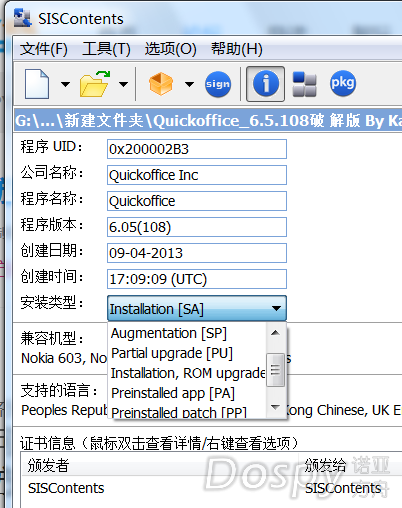Click the blue pkg icon
Viewport: 402px width, 508px height.
[x=343, y=83]
